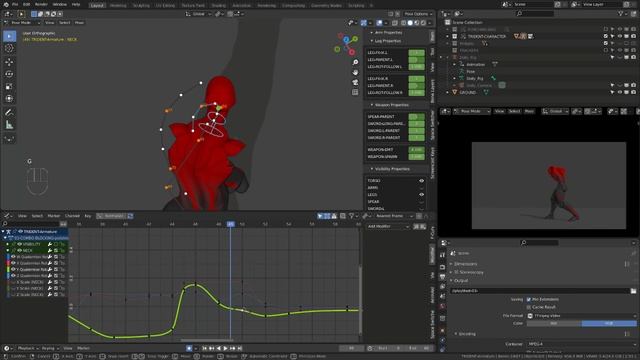Switch to the Layout workspace tab
Screen dimensions: 640x360
[x=97, y=5]
